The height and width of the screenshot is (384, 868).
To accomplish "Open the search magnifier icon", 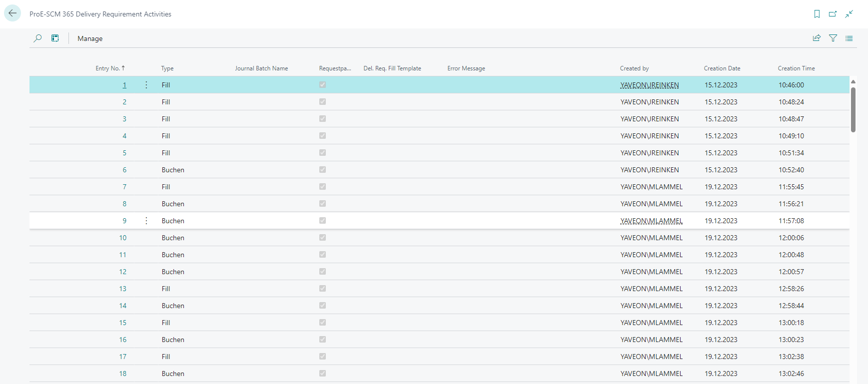I will coord(37,38).
